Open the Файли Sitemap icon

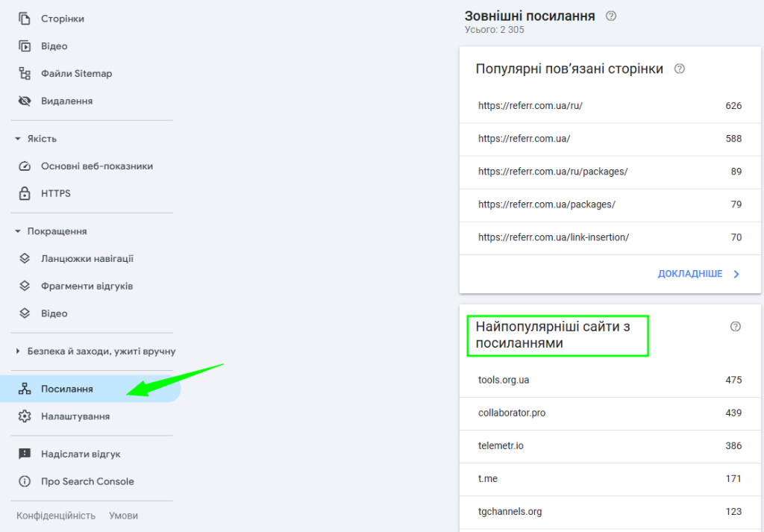coord(25,74)
